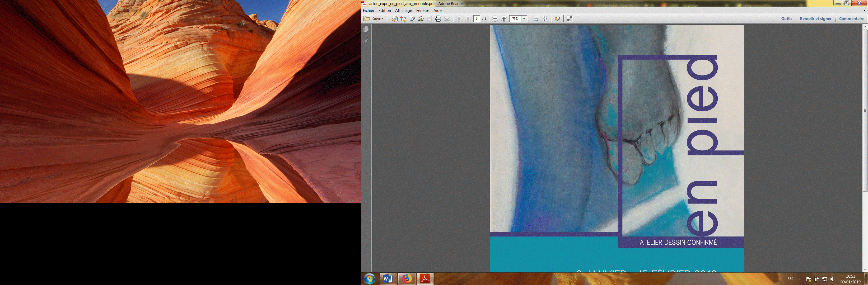Show the page thumbnails panel
Viewport: 868px width, 285px height.
click(x=366, y=29)
